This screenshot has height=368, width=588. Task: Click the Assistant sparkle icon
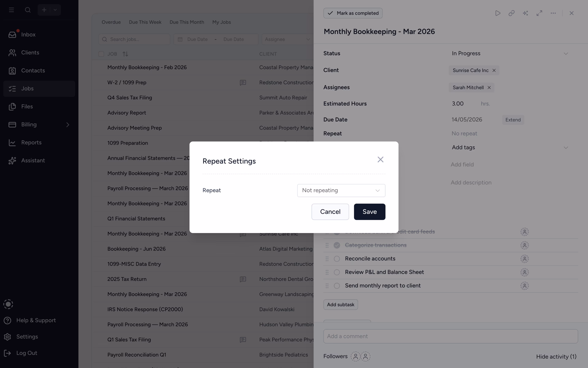coord(12,161)
